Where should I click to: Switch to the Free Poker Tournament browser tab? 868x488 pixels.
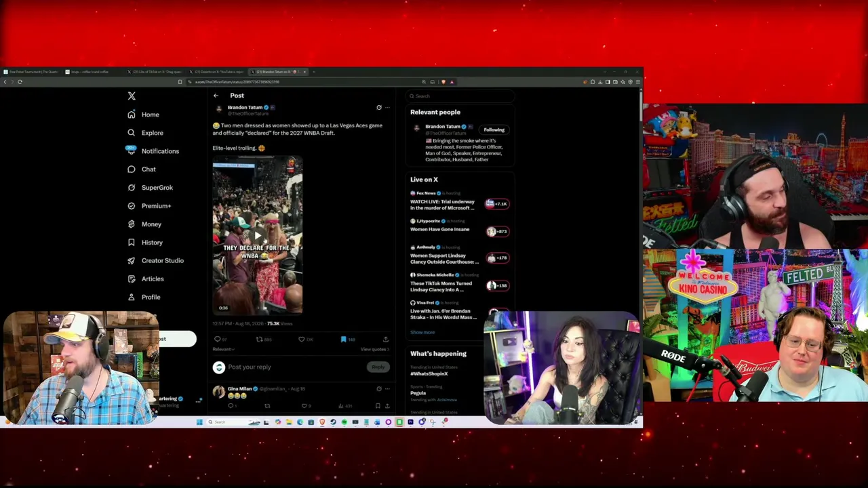31,72
